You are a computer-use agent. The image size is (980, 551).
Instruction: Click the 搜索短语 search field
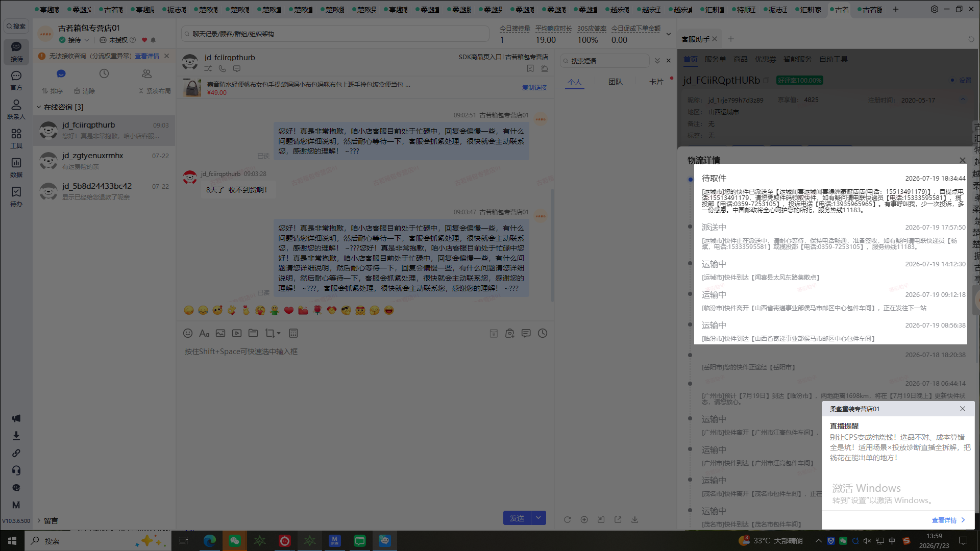click(x=605, y=61)
